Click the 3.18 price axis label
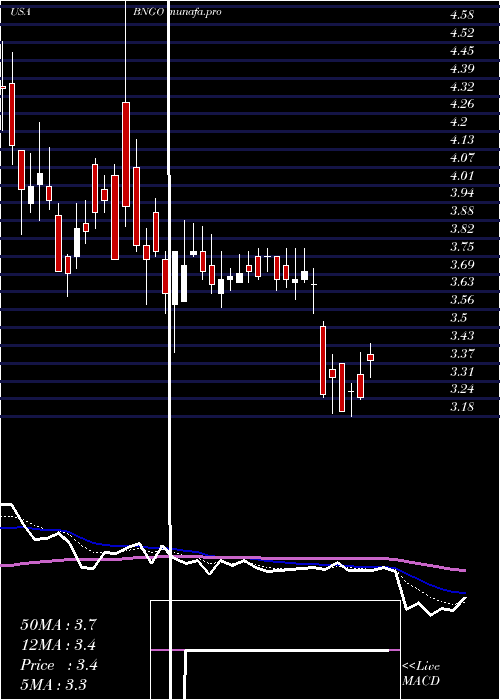The image size is (500, 700). [x=462, y=406]
